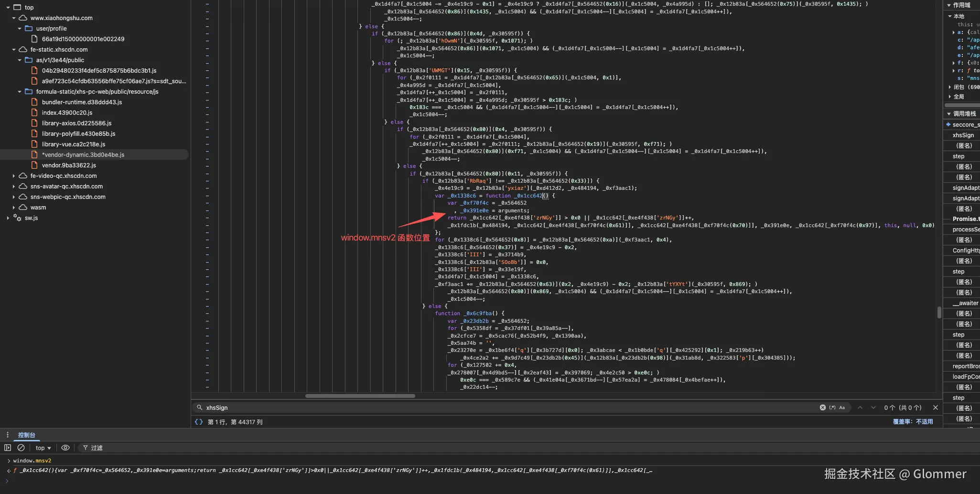This screenshot has height=494, width=980.
Task: Click the pretty-print {} button
Action: tap(199, 422)
